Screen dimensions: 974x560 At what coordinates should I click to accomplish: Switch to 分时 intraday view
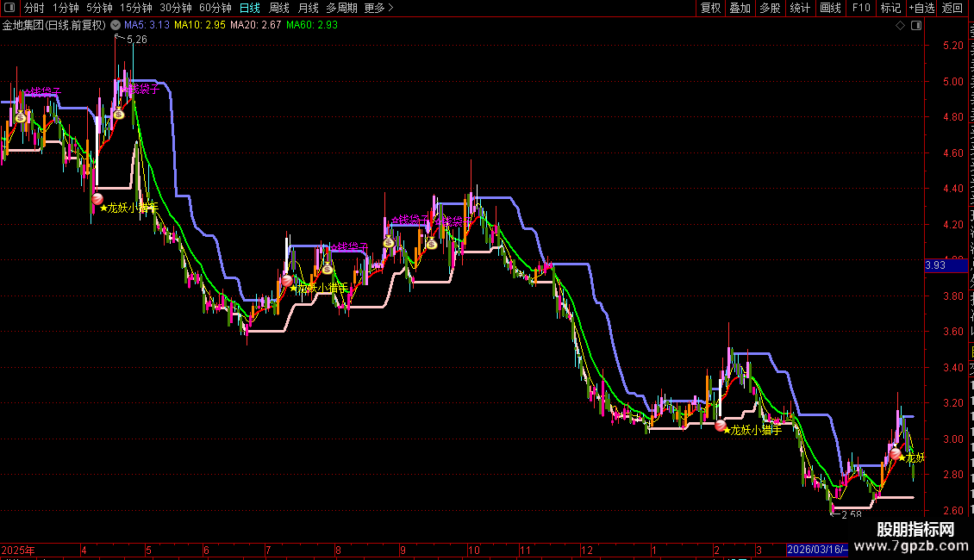(34, 8)
